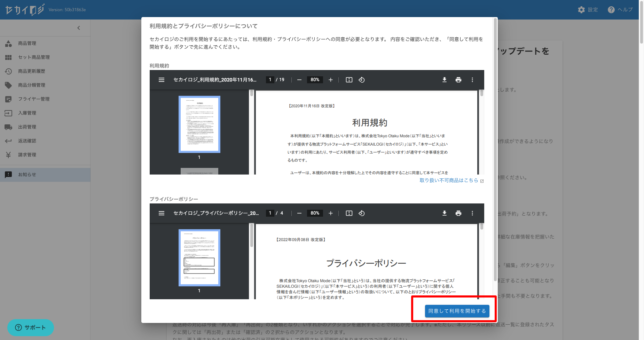Screen dimensions: 644x340
Task: Open more actions menu in privacy PDF viewer
Action: [472, 213]
